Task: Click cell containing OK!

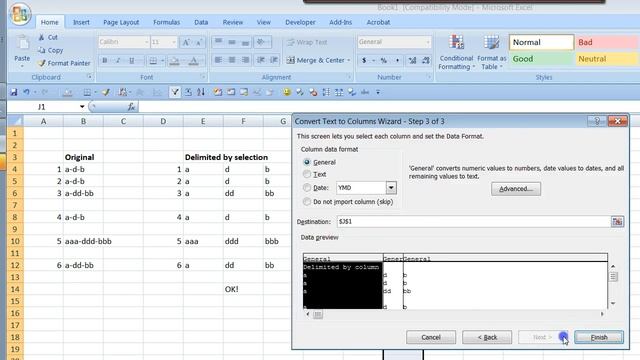Action: (243, 289)
